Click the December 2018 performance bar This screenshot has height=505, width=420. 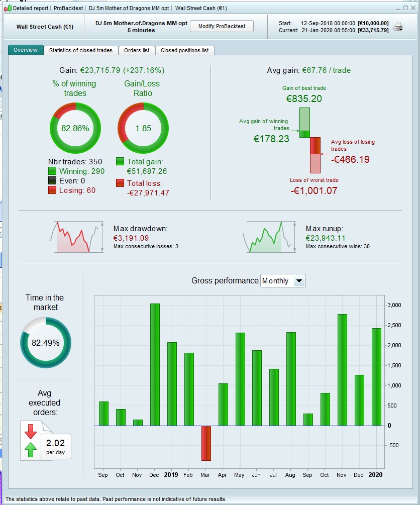155,365
